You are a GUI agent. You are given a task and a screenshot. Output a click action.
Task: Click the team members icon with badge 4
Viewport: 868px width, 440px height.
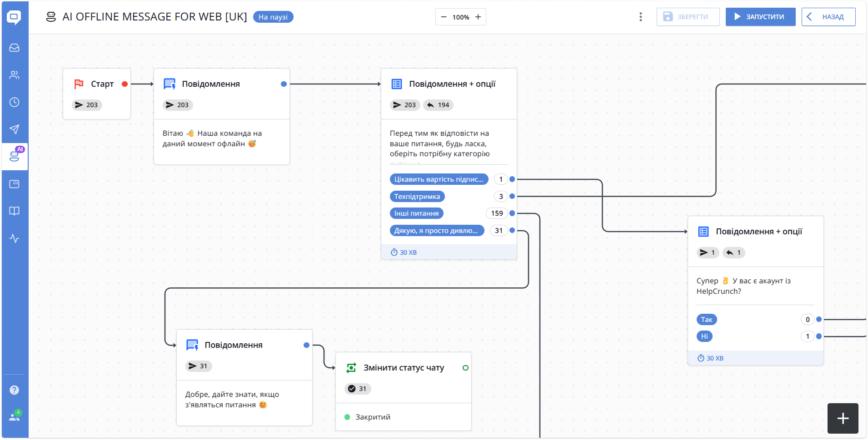pyautogui.click(x=14, y=417)
